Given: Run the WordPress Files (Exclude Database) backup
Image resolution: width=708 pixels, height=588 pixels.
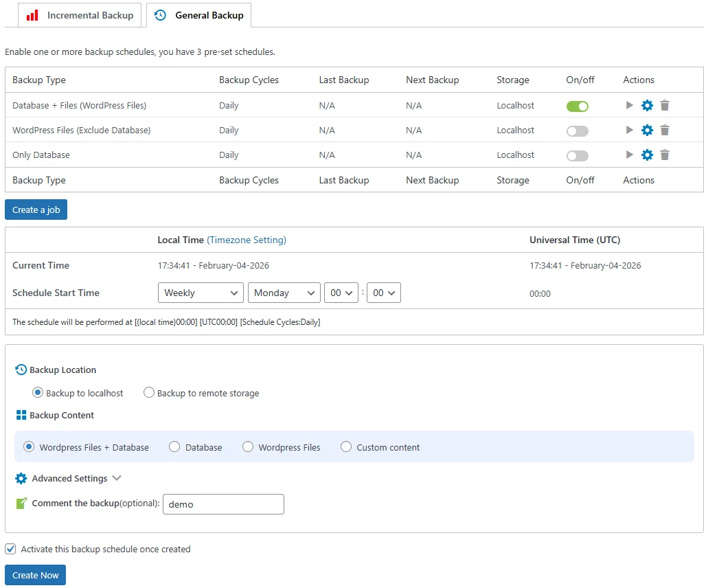Looking at the screenshot, I should (x=629, y=130).
